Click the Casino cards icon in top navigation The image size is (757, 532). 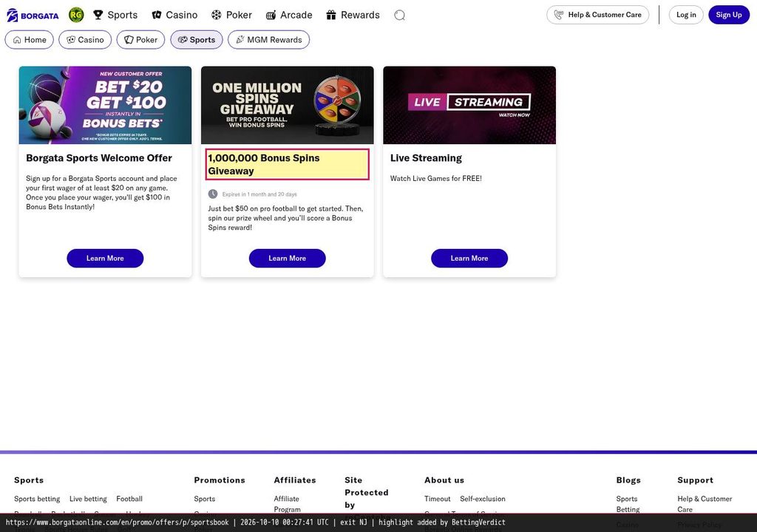(x=157, y=15)
